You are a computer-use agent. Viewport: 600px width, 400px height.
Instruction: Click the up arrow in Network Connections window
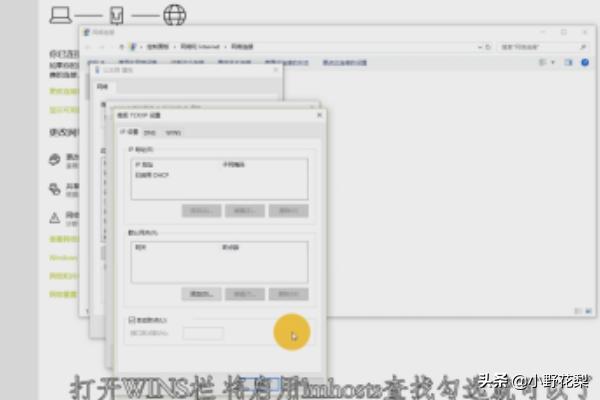click(121, 47)
